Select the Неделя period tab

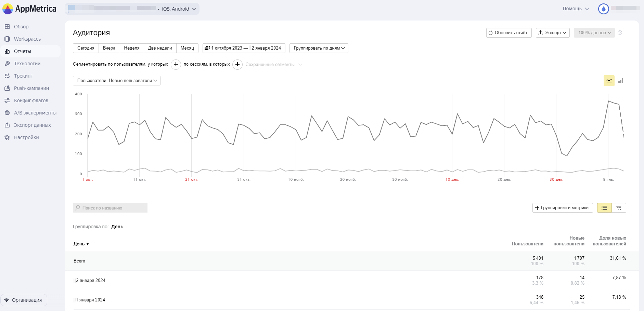click(x=132, y=48)
